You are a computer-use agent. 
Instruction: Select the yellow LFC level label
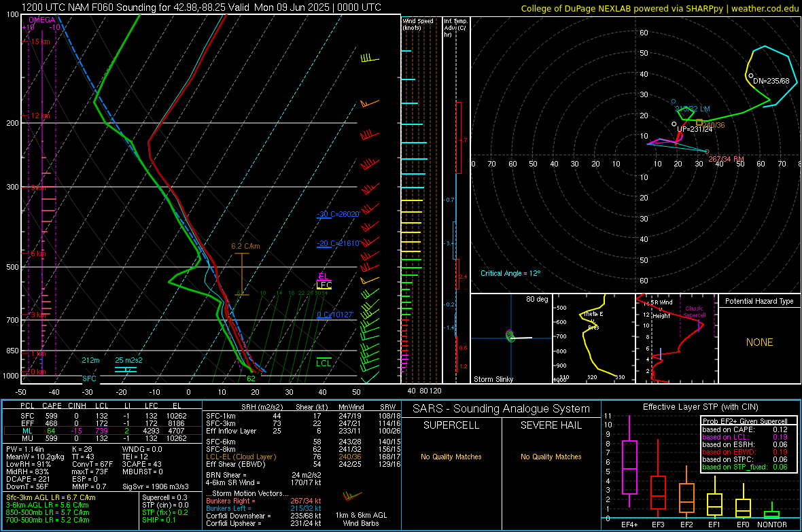pyautogui.click(x=324, y=285)
